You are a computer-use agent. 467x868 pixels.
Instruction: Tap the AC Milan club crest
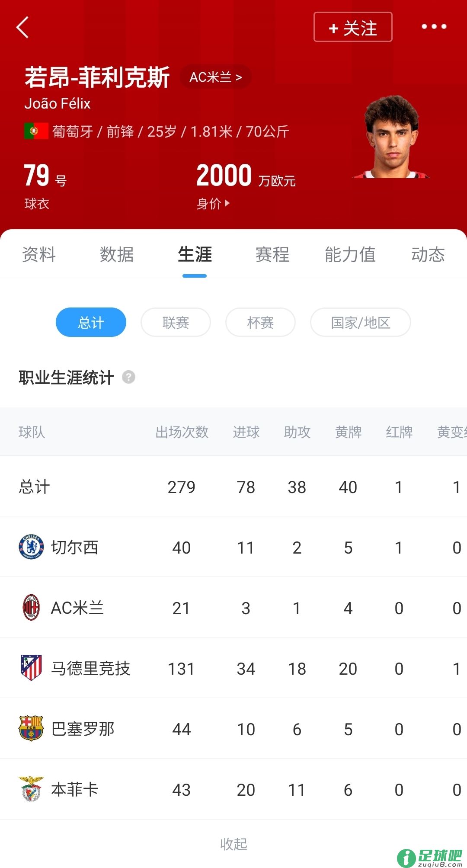click(x=31, y=608)
